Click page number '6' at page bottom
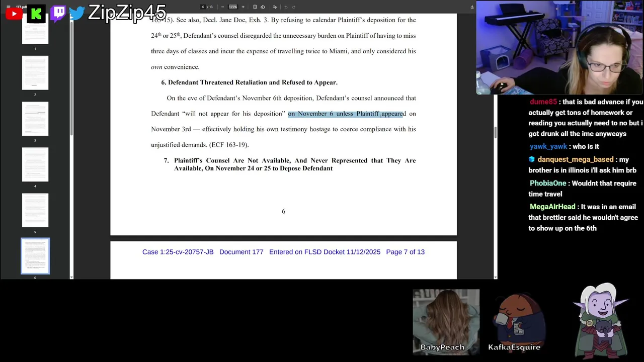 tap(283, 212)
